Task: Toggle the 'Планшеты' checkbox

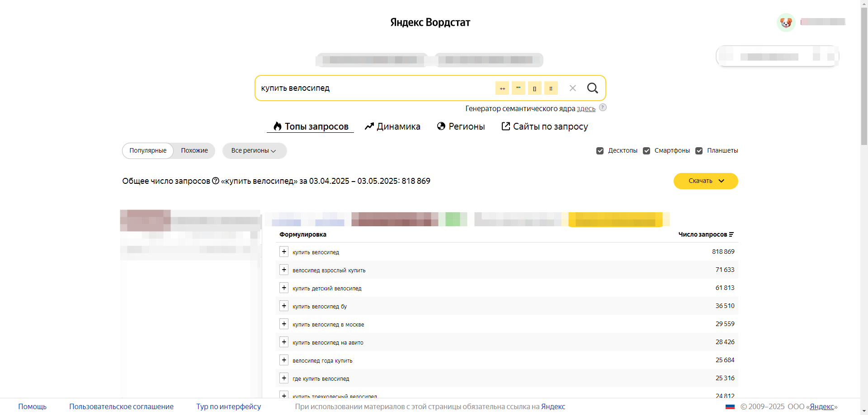Action: click(699, 151)
